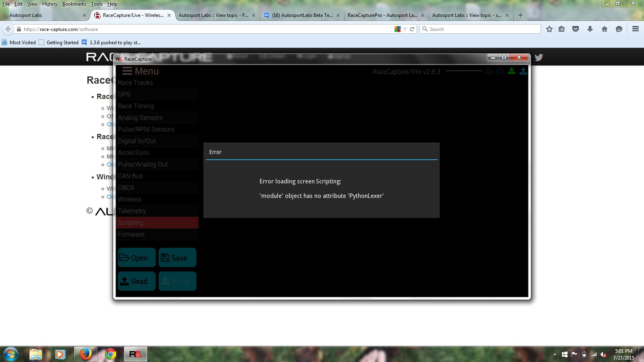Select GPS in RaceCapture menu

[x=157, y=94]
